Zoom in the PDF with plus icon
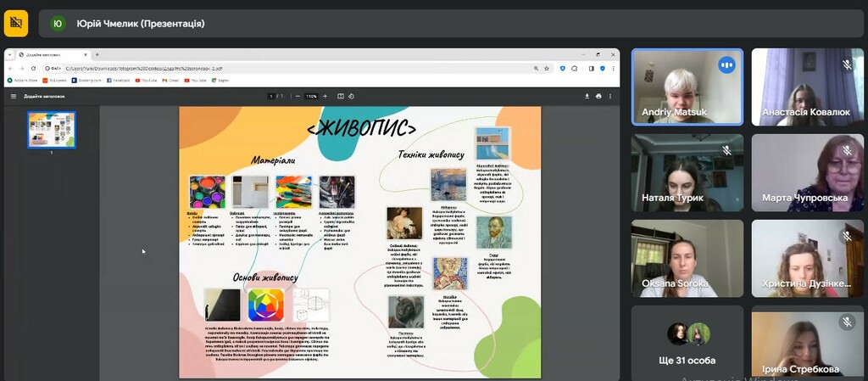 click(x=323, y=97)
